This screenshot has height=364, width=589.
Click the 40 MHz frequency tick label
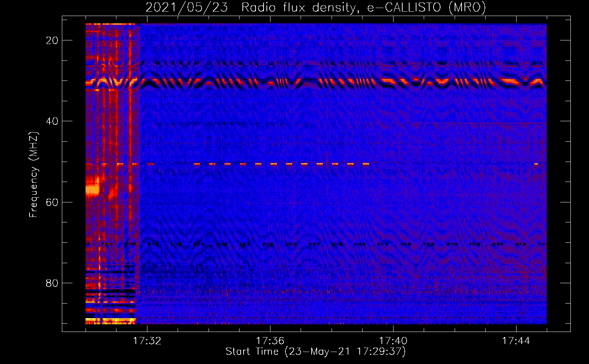pos(52,121)
